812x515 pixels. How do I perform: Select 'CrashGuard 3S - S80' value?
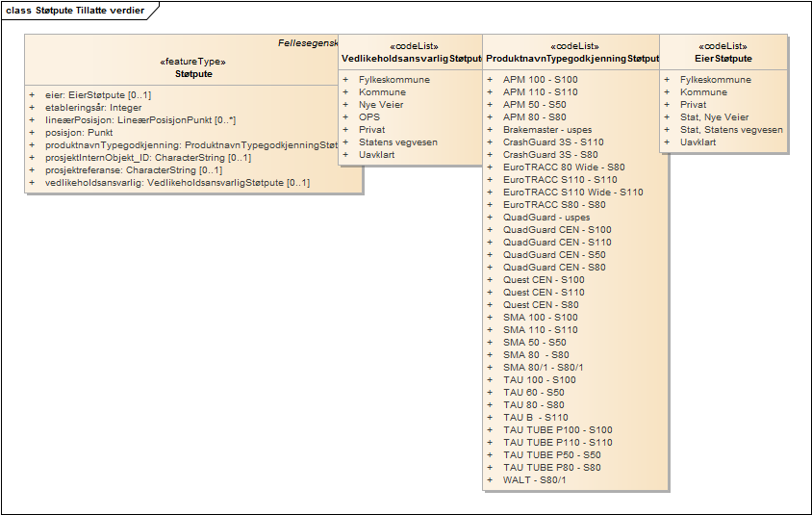(x=550, y=154)
